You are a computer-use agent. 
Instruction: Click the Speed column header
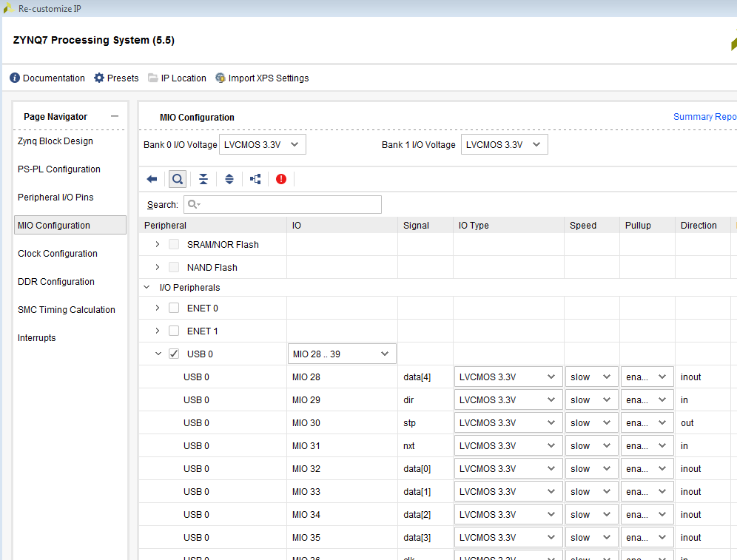coord(592,225)
